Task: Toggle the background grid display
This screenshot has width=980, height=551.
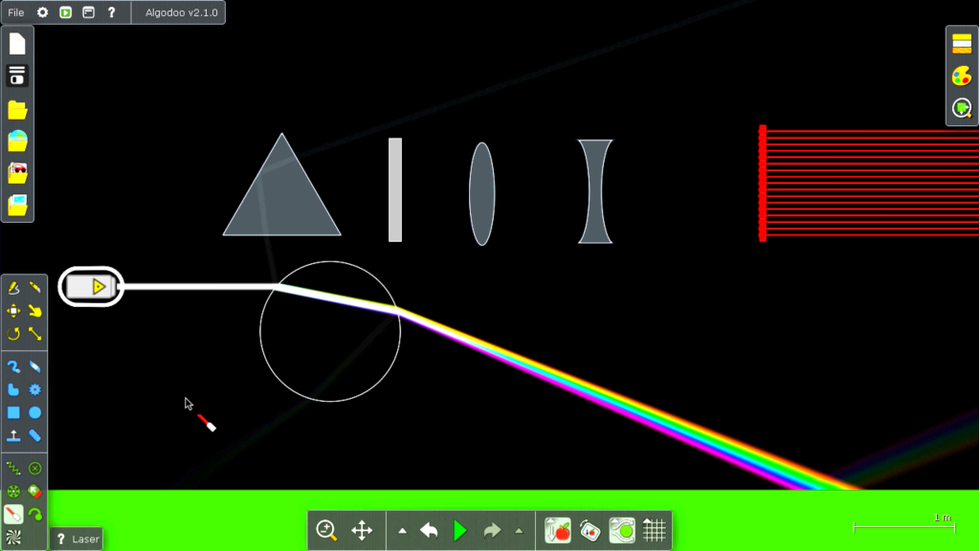Action: tap(655, 530)
